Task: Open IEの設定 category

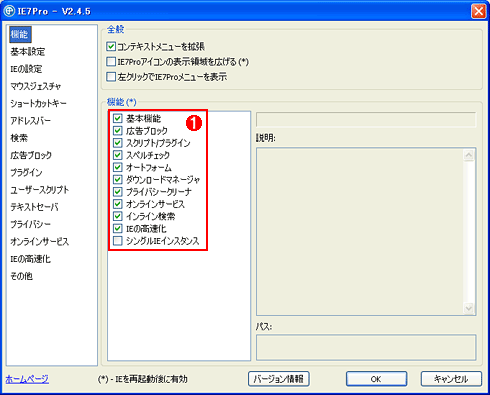Action: [26, 69]
